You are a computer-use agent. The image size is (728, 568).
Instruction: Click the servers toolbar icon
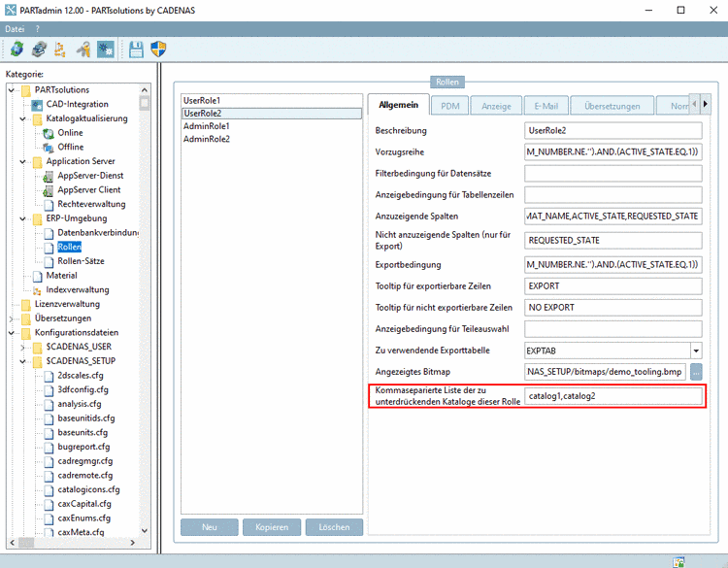click(x=39, y=50)
